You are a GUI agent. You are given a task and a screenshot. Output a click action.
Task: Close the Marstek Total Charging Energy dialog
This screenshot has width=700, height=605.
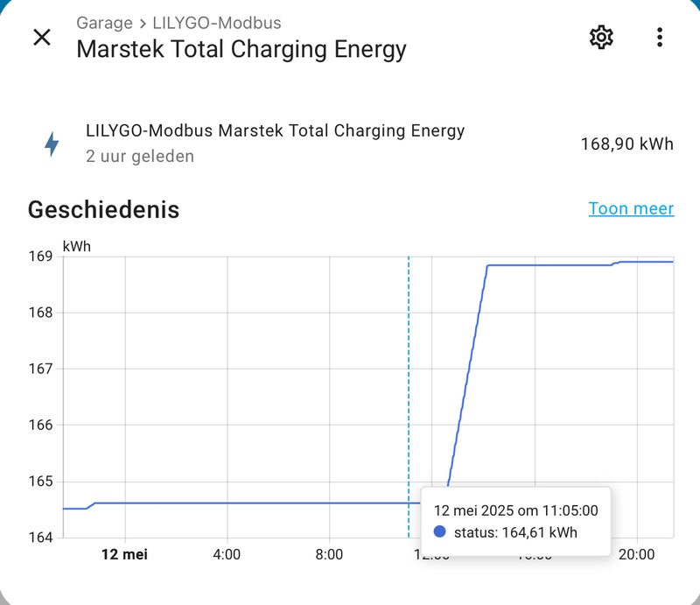[x=42, y=37]
